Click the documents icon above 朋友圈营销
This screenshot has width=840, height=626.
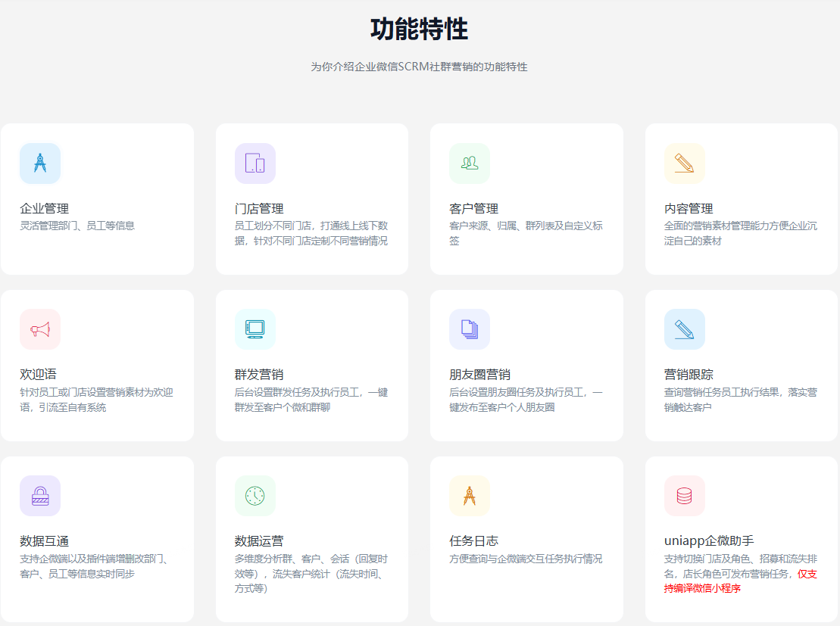click(x=470, y=329)
